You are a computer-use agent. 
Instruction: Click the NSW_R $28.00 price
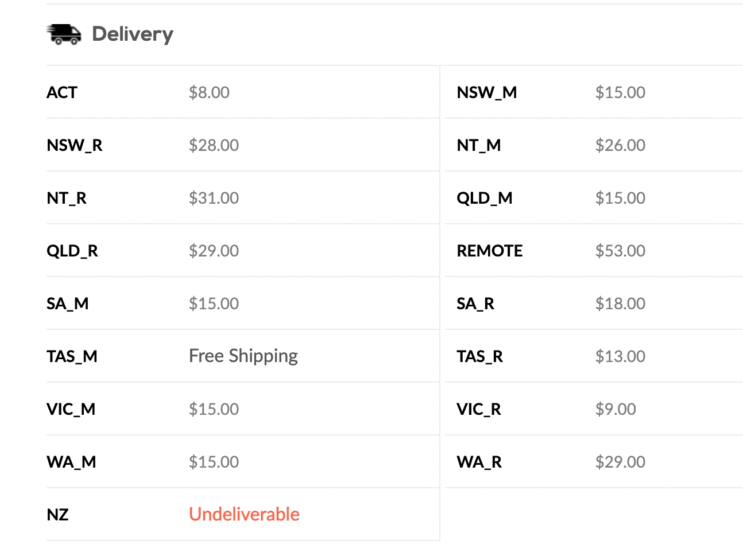(x=214, y=145)
